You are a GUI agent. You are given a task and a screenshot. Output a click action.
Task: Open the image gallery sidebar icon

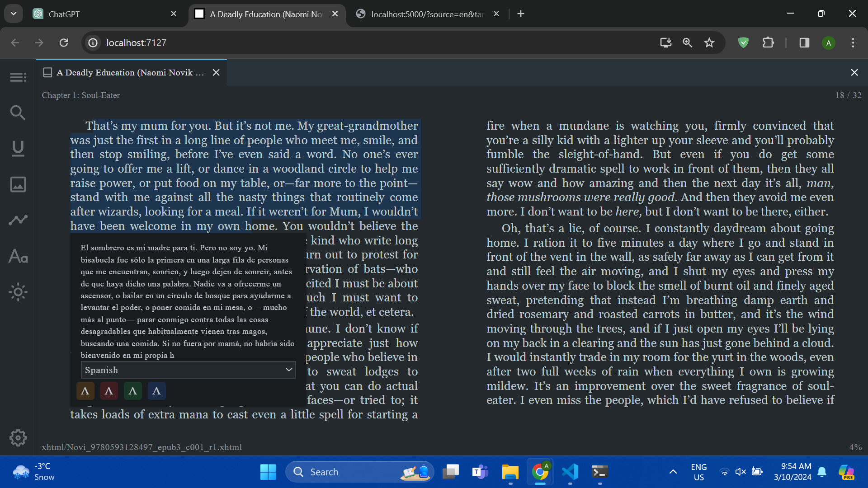click(x=18, y=184)
